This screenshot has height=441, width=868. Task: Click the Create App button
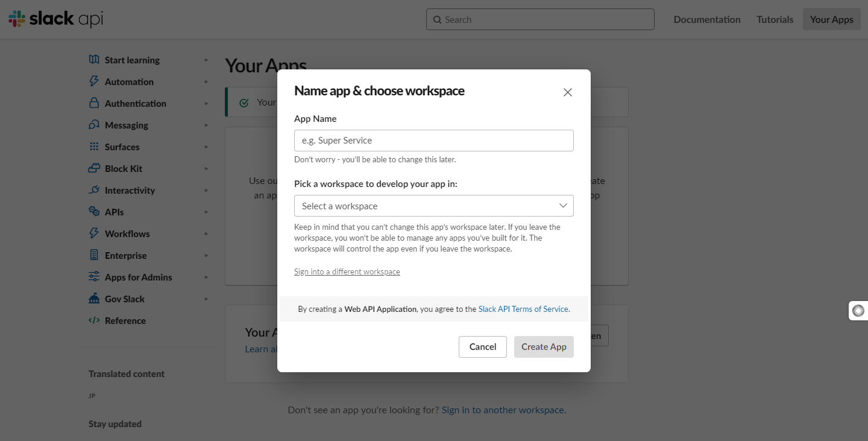point(544,347)
